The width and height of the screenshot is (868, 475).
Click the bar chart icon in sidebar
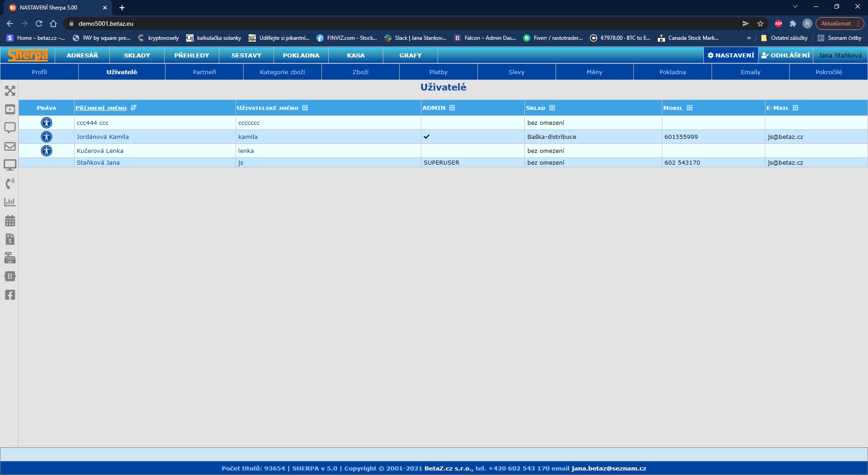tap(10, 202)
